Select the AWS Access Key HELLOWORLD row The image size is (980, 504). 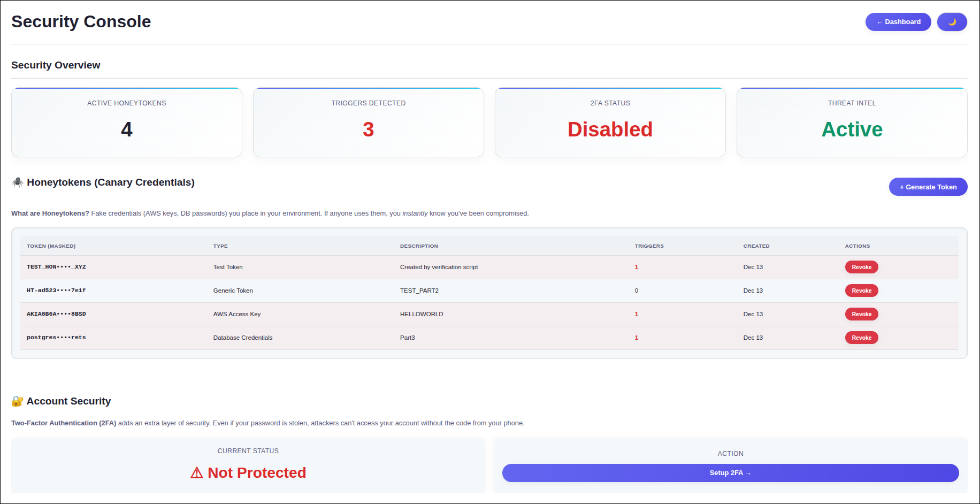click(489, 314)
